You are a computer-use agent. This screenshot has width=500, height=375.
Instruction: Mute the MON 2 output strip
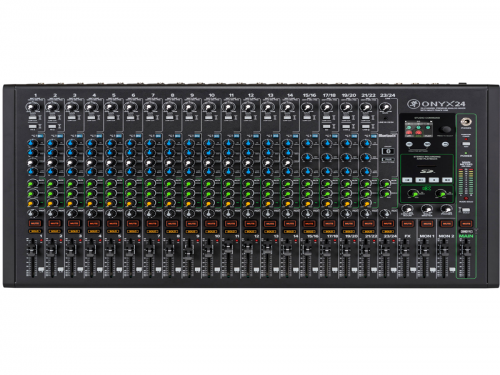pyautogui.click(x=446, y=223)
